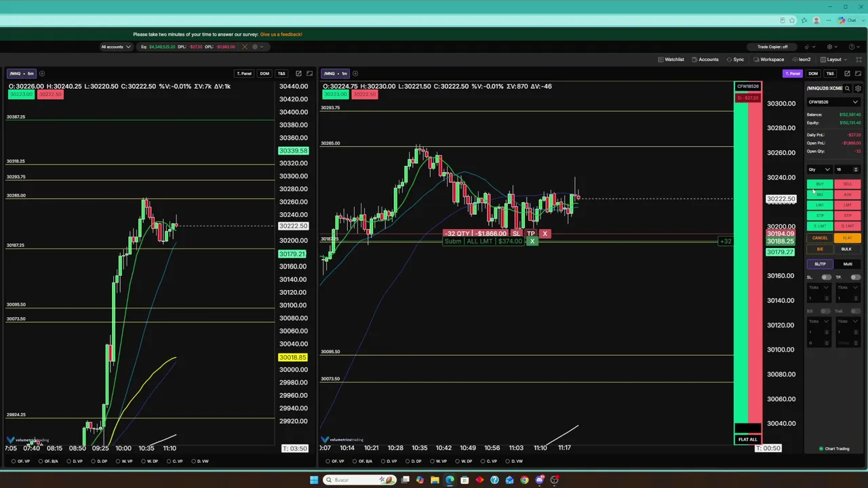Toggle DOM on right 1m chart
This screenshot has height=488, width=868.
pos(813,73)
